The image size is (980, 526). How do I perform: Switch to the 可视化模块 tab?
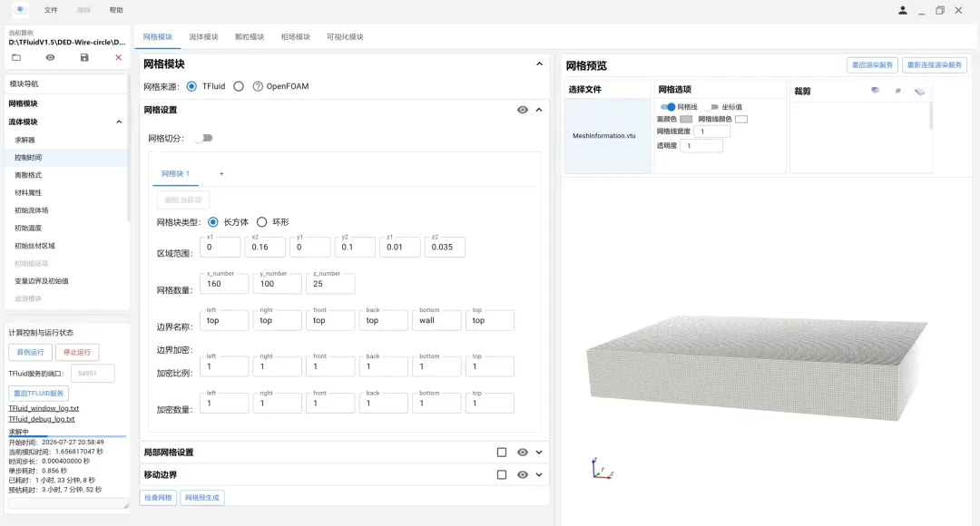(x=345, y=37)
